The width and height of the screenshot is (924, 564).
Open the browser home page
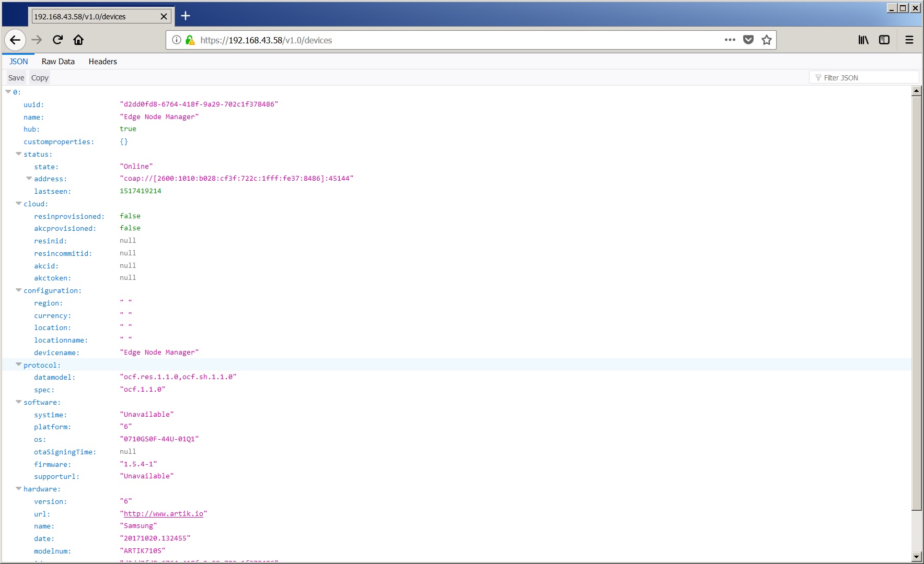tap(78, 40)
